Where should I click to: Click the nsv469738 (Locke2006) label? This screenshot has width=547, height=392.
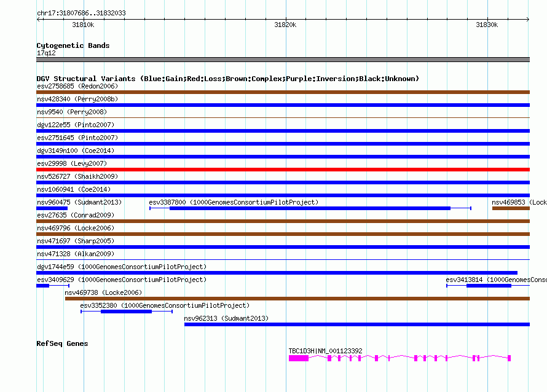coord(103,292)
